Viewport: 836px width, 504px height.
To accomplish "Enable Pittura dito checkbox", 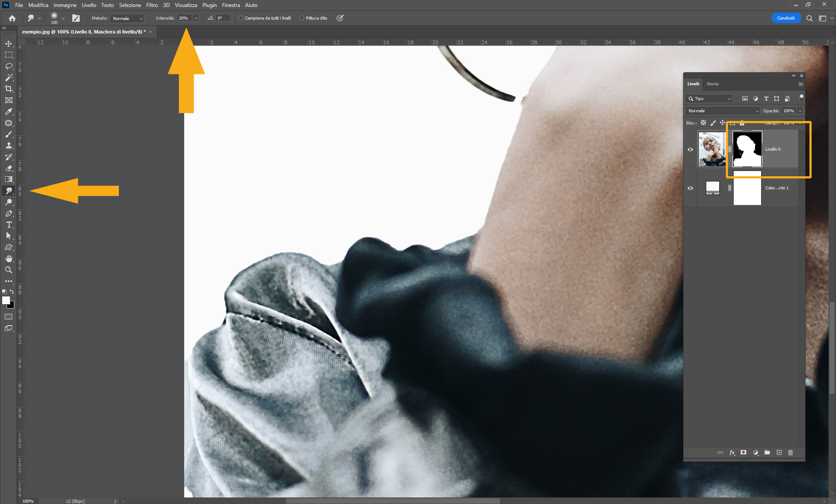I will click(302, 18).
